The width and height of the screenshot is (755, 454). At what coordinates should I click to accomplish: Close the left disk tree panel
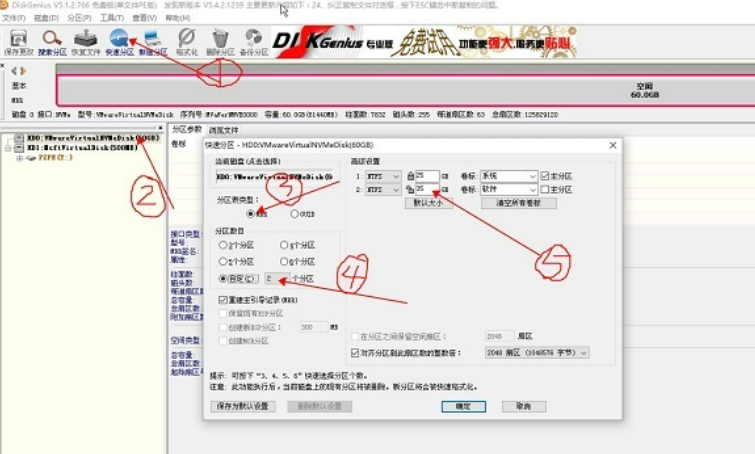coord(160,128)
